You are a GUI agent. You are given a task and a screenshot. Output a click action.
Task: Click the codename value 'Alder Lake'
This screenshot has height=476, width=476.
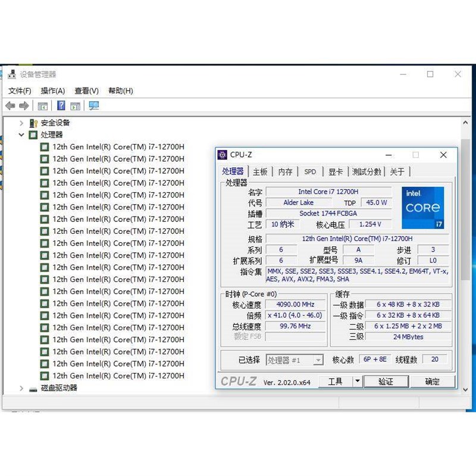click(299, 202)
